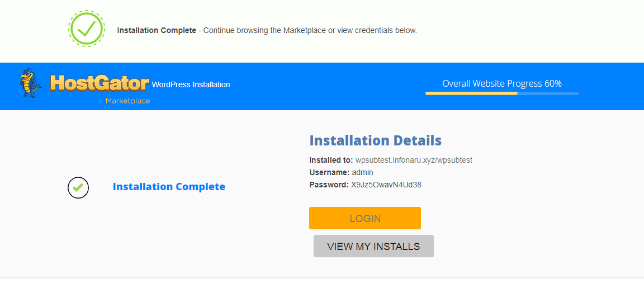Open wpsubtest.infonaru.xyz/wpsubtest install link
This screenshot has height=297, width=644.
coord(414,160)
